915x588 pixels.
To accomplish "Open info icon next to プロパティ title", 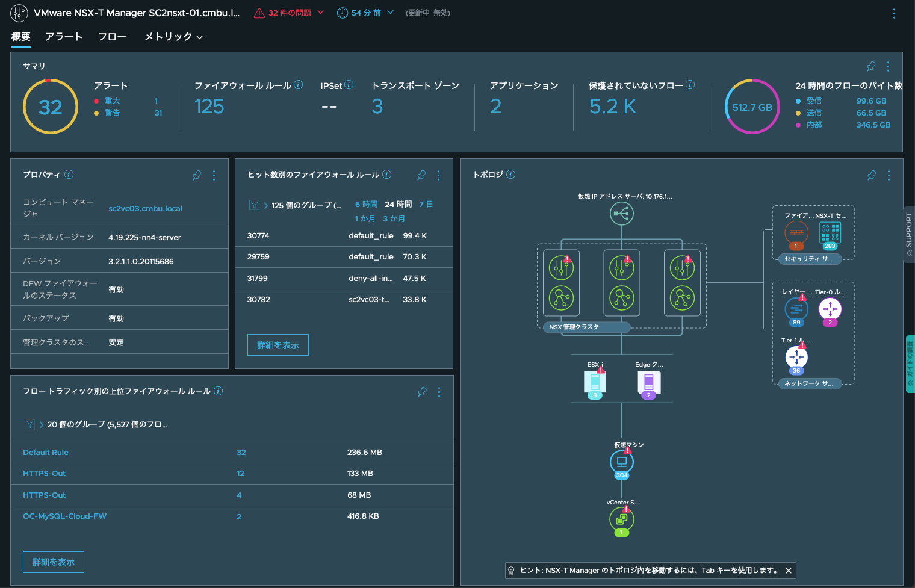I will 69,175.
